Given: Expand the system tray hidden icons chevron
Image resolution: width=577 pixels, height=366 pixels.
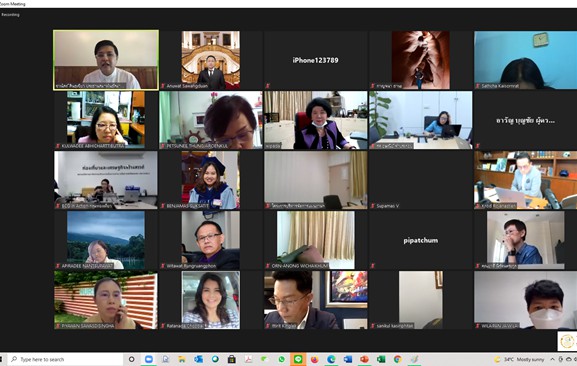Looking at the screenshot, I should (552, 359).
